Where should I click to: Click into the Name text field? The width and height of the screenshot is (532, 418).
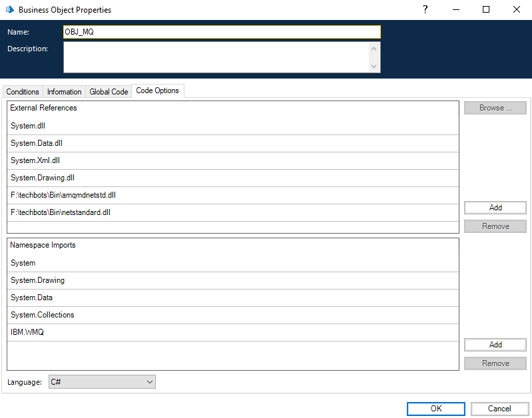click(222, 32)
